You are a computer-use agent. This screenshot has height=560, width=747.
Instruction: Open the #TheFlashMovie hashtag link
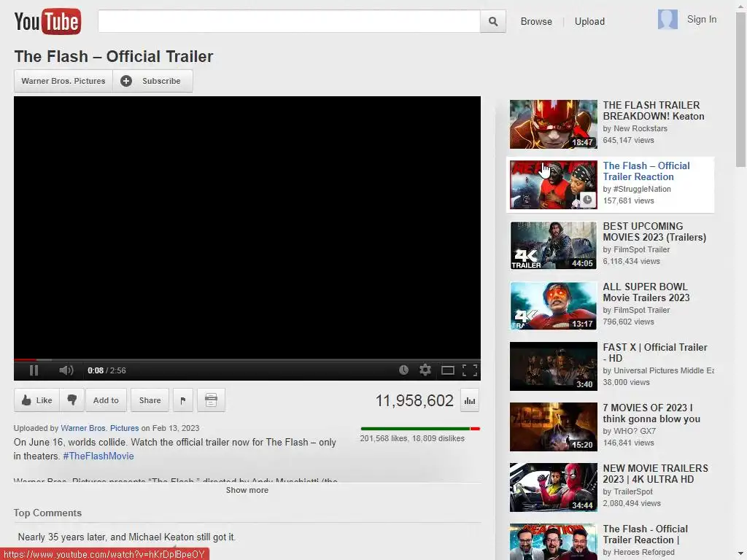coord(98,456)
